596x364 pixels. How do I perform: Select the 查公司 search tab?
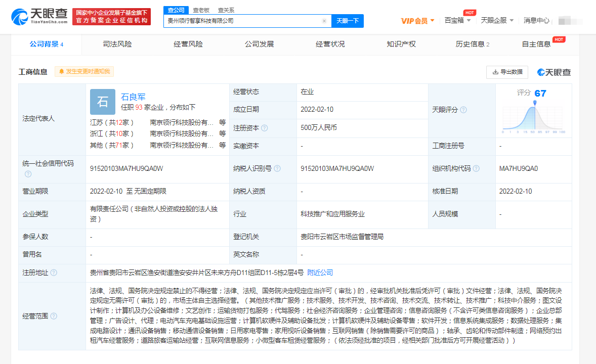click(x=176, y=10)
